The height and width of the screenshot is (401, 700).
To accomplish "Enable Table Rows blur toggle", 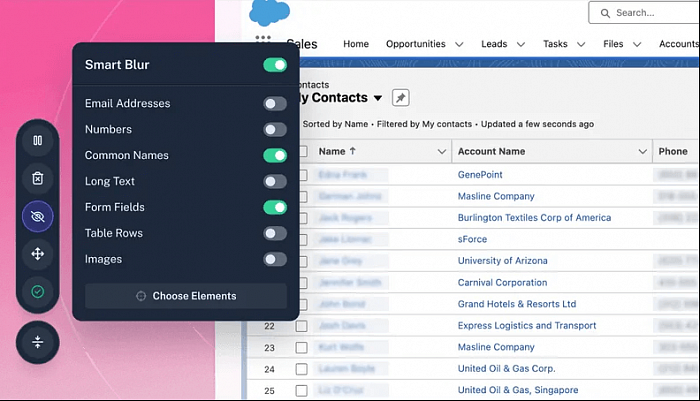I will point(275,233).
